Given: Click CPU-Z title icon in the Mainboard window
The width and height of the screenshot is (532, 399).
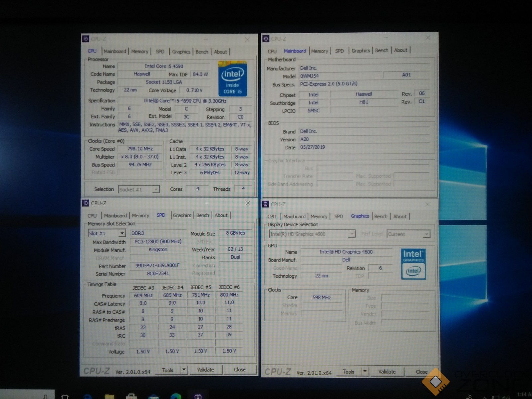Looking at the screenshot, I should pos(266,39).
